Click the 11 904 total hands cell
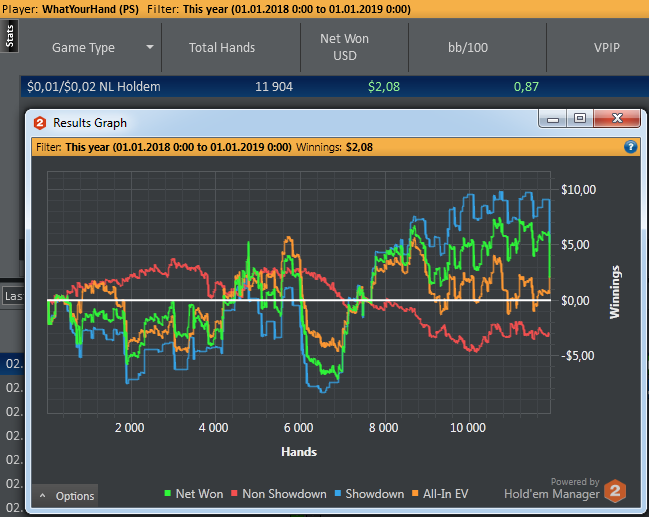Image resolution: width=649 pixels, height=517 pixels. (x=274, y=87)
